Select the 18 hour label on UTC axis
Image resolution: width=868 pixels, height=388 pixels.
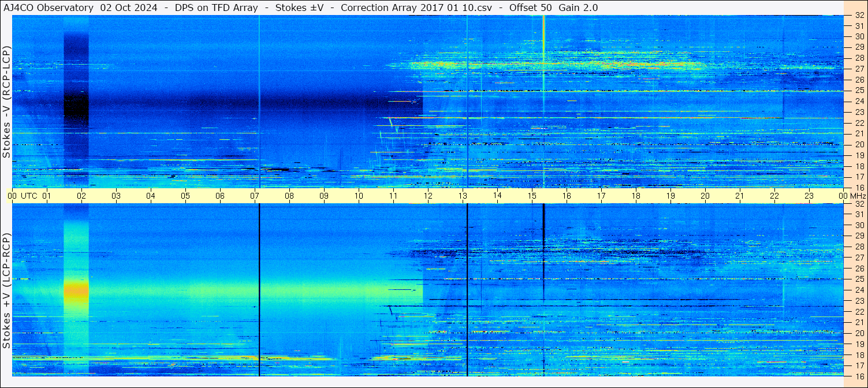(x=636, y=196)
